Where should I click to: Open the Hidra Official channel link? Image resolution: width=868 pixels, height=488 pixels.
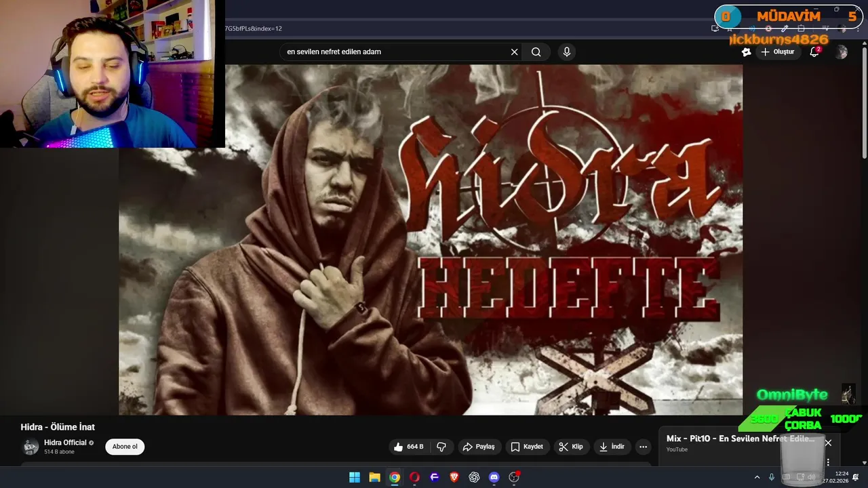click(x=65, y=443)
